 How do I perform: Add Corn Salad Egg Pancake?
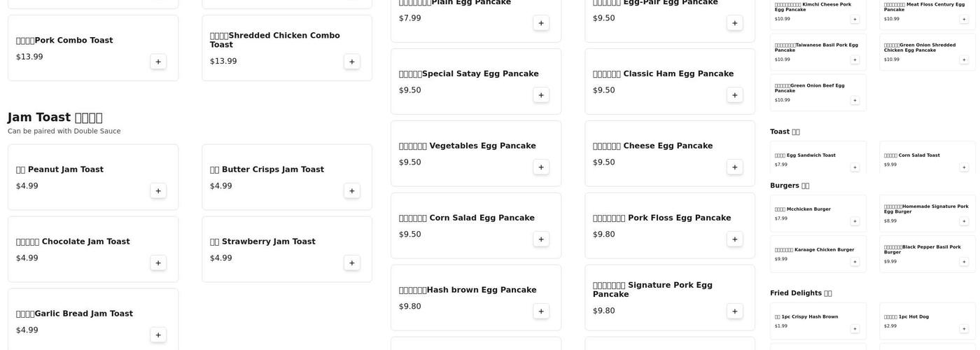[540, 239]
